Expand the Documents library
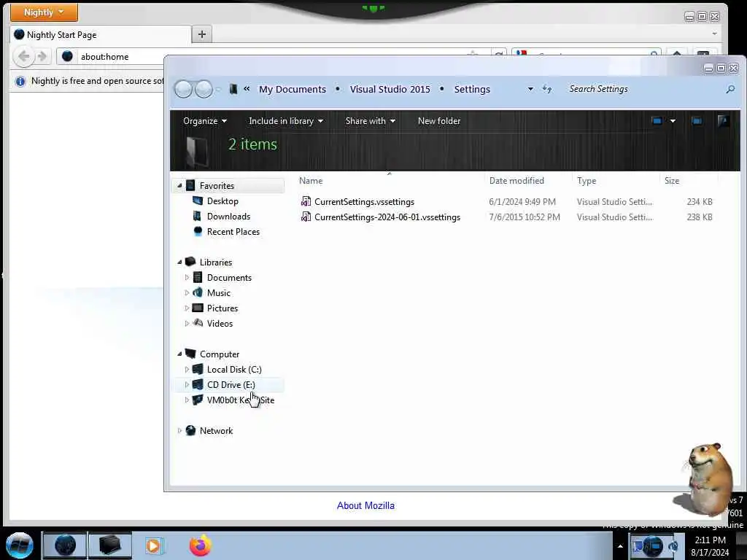 (x=187, y=278)
